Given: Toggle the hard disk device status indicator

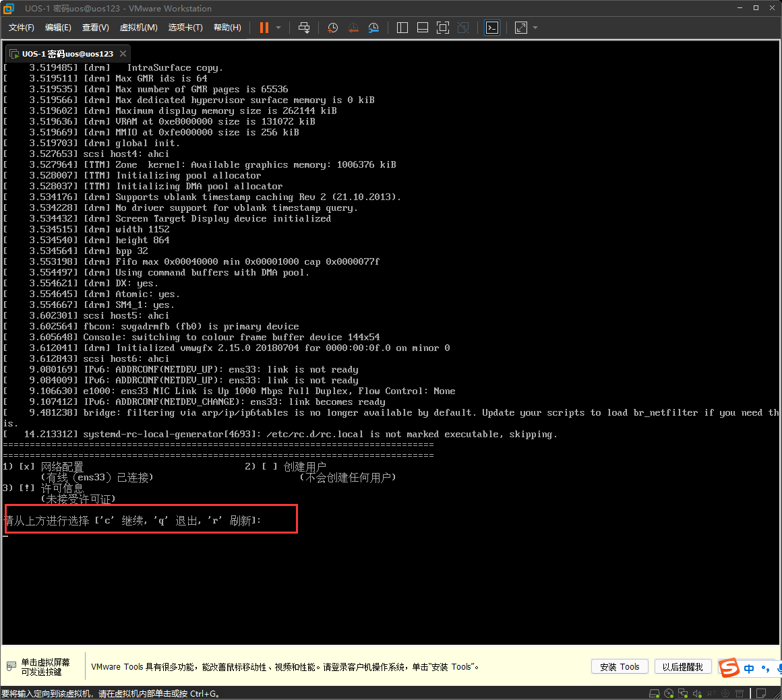Looking at the screenshot, I should pos(655,693).
